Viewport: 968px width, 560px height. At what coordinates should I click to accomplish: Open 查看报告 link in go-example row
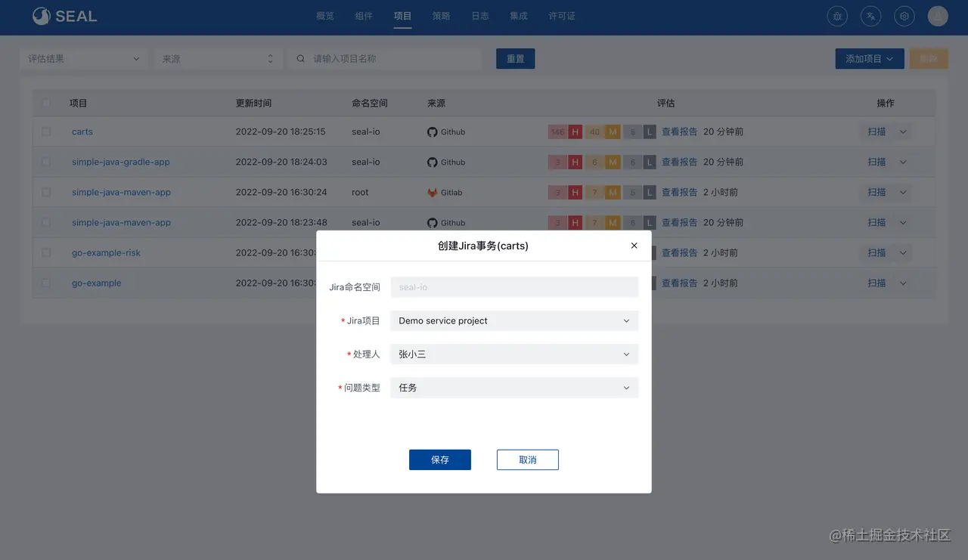click(679, 283)
